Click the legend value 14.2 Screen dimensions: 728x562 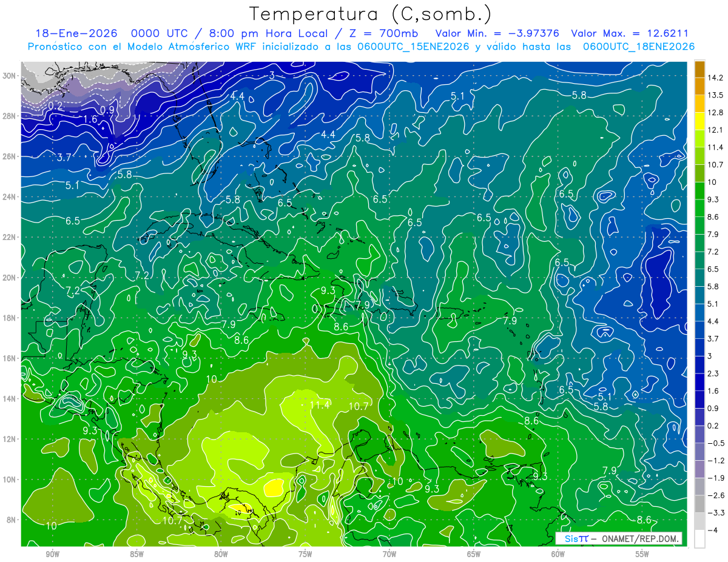click(x=716, y=78)
